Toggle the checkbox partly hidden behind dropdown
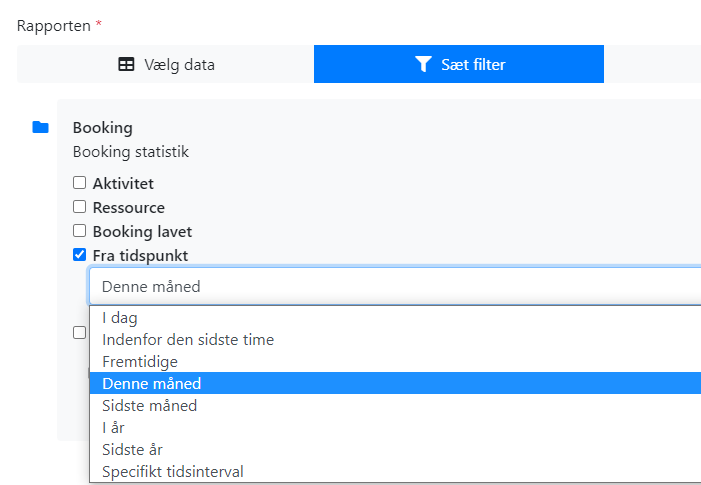Screen dimensions: 701x485 pos(80,333)
